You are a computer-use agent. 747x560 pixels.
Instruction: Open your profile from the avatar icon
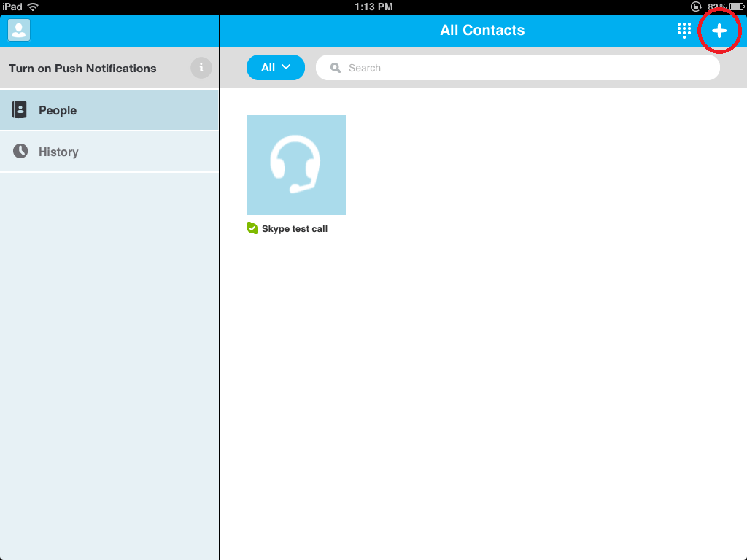(18, 30)
